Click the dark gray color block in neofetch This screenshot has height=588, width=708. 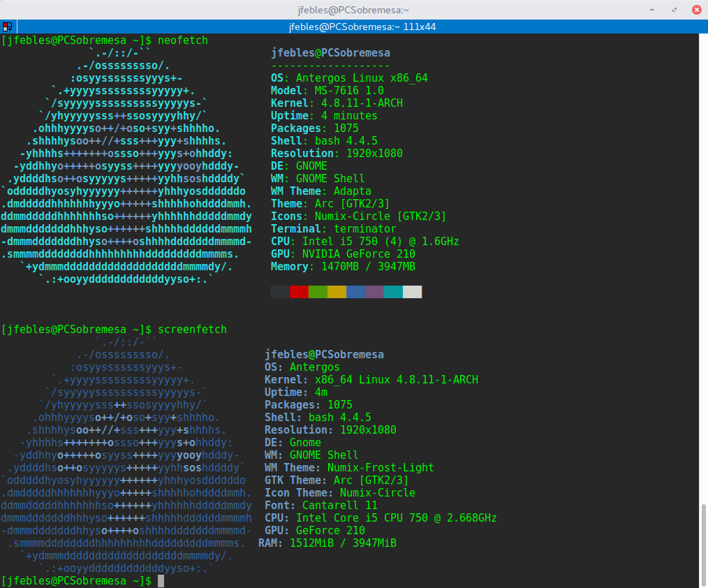pyautogui.click(x=281, y=292)
